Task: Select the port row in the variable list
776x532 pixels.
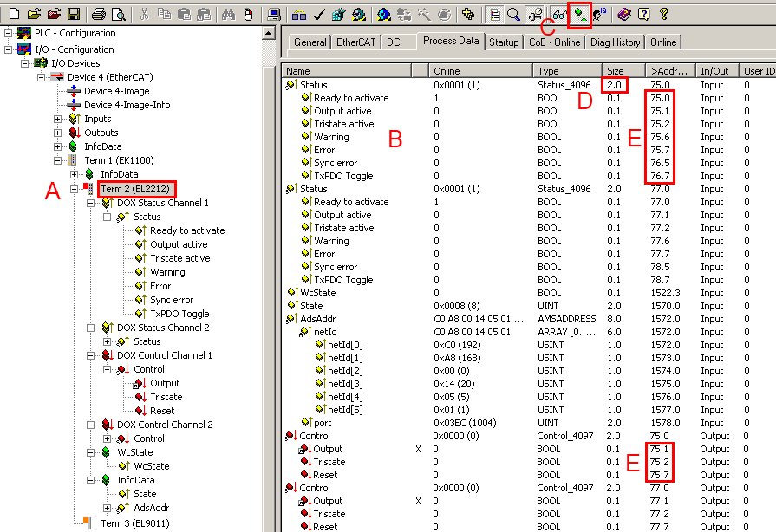Action: [x=527, y=423]
